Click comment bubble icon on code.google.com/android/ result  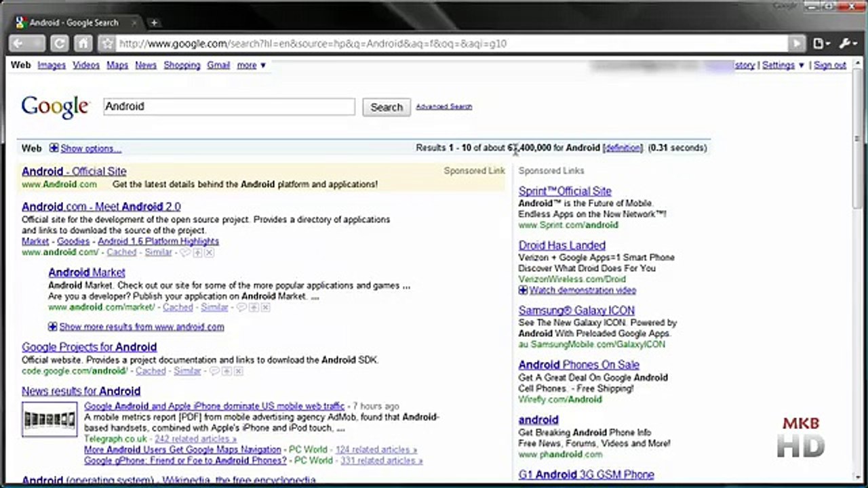214,371
